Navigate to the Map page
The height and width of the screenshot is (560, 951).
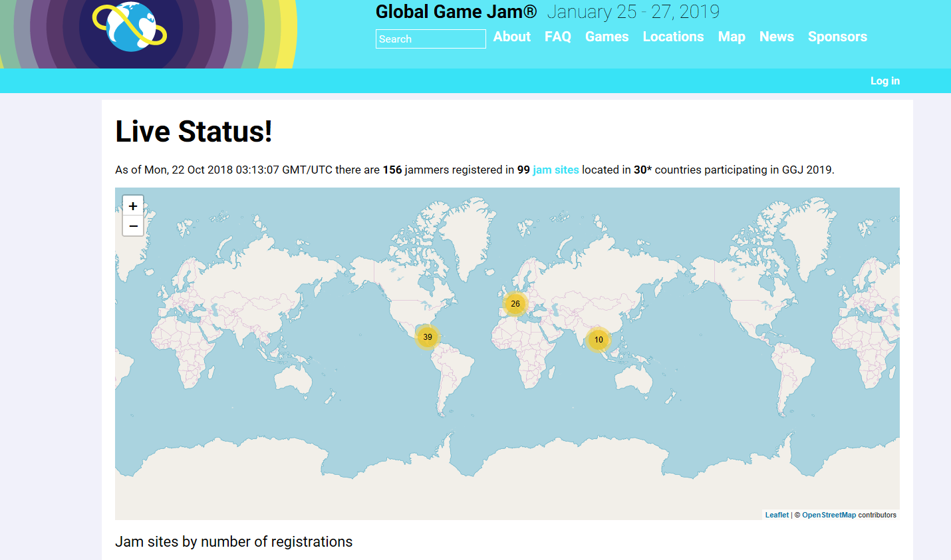pos(732,37)
